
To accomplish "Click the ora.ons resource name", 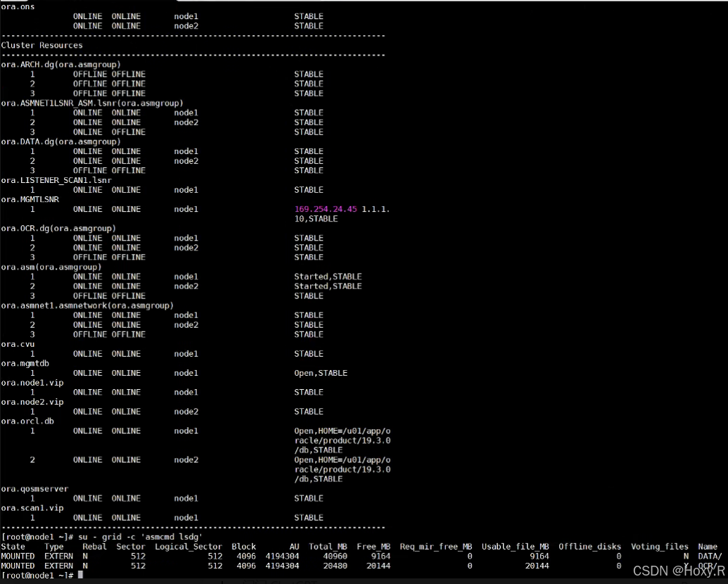I will point(18,6).
